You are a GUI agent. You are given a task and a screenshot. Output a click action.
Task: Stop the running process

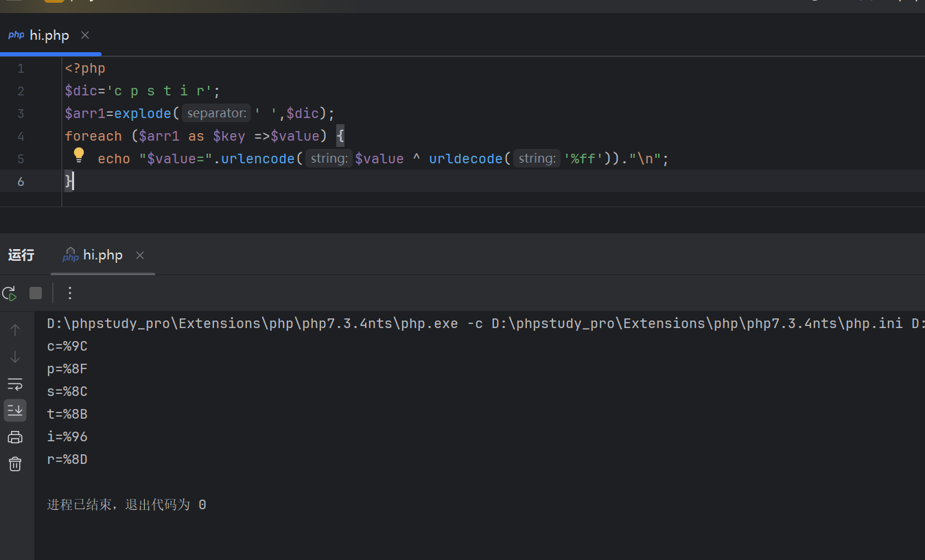(36, 294)
